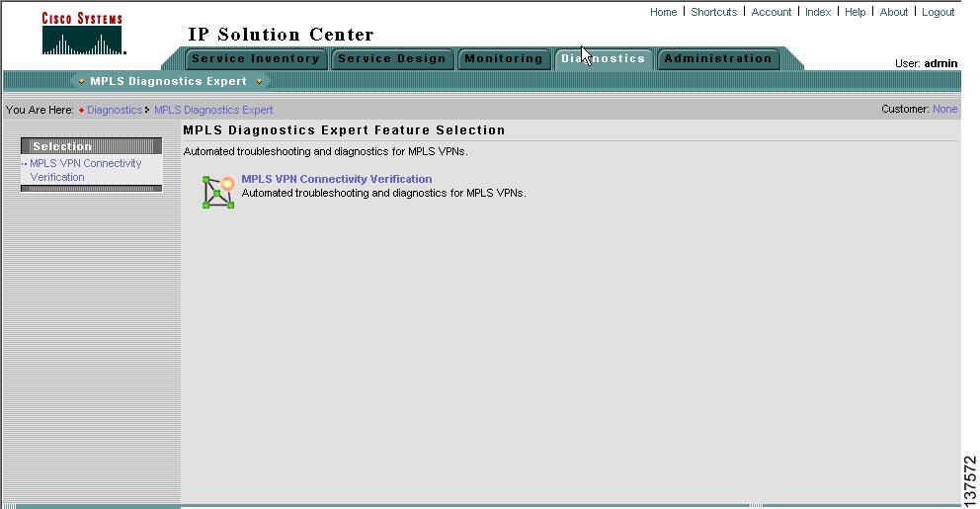Click the Selection panel header

pos(91,146)
